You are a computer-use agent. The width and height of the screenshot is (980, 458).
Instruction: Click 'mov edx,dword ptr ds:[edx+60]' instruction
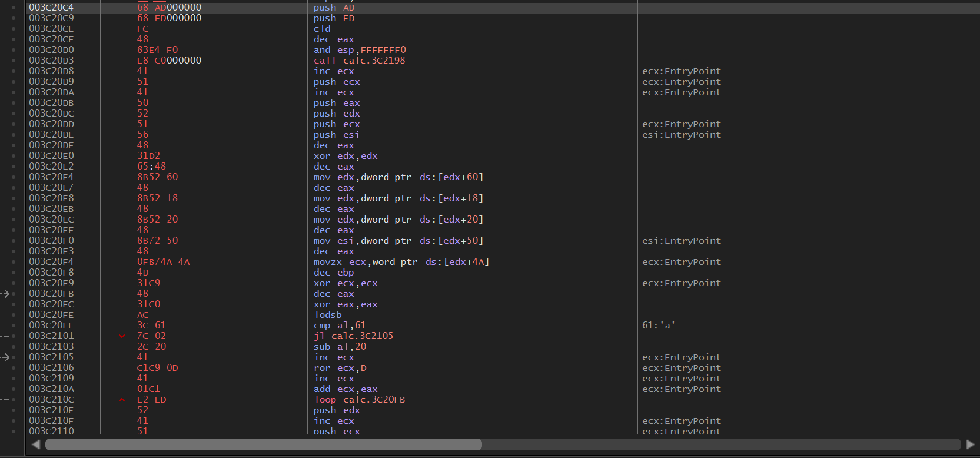pos(398,177)
